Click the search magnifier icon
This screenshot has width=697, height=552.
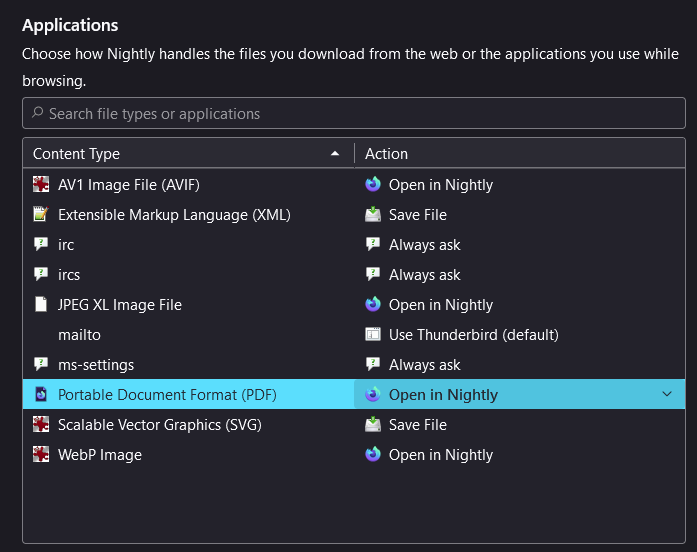tap(38, 113)
